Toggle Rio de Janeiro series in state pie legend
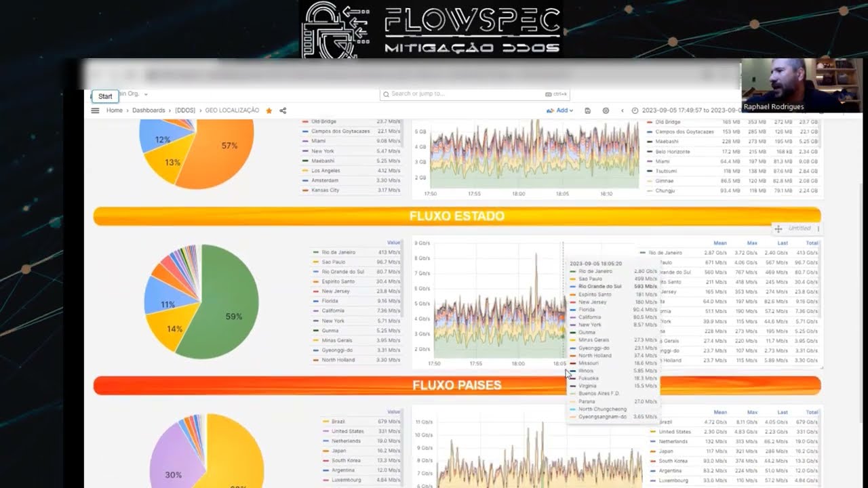The width and height of the screenshot is (868, 488). point(338,252)
